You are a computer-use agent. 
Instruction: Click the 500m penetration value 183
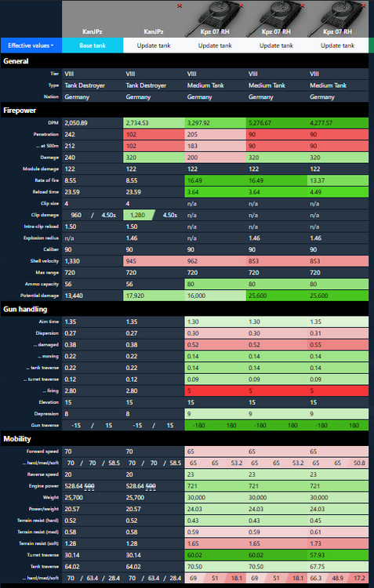[191, 146]
